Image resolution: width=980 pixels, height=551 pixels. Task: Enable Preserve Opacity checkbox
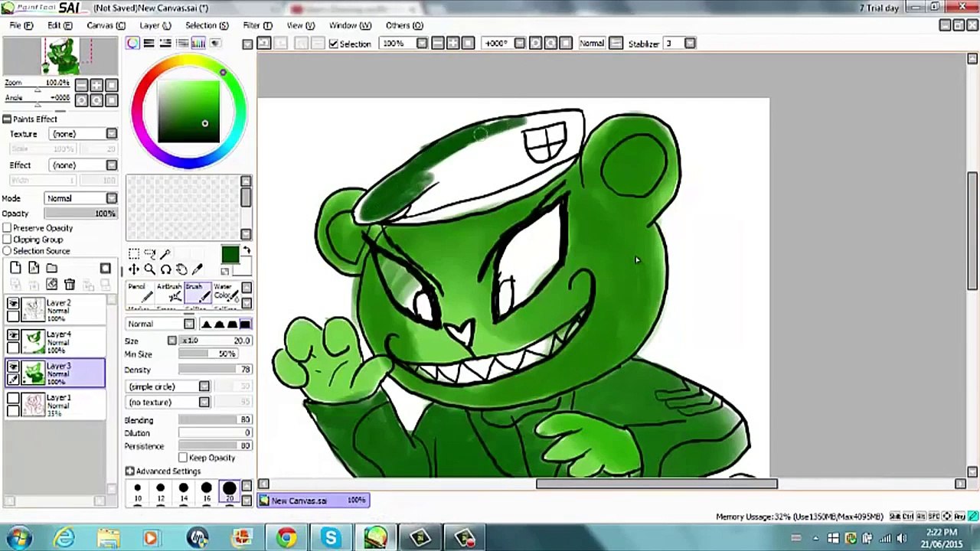click(x=7, y=228)
